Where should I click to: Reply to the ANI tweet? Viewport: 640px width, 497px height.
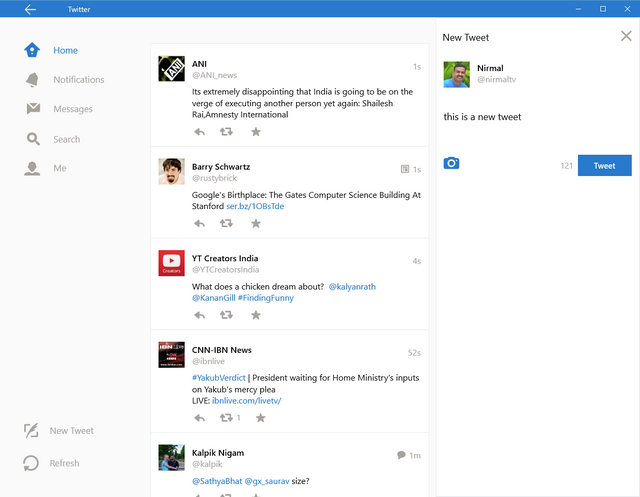(199, 132)
